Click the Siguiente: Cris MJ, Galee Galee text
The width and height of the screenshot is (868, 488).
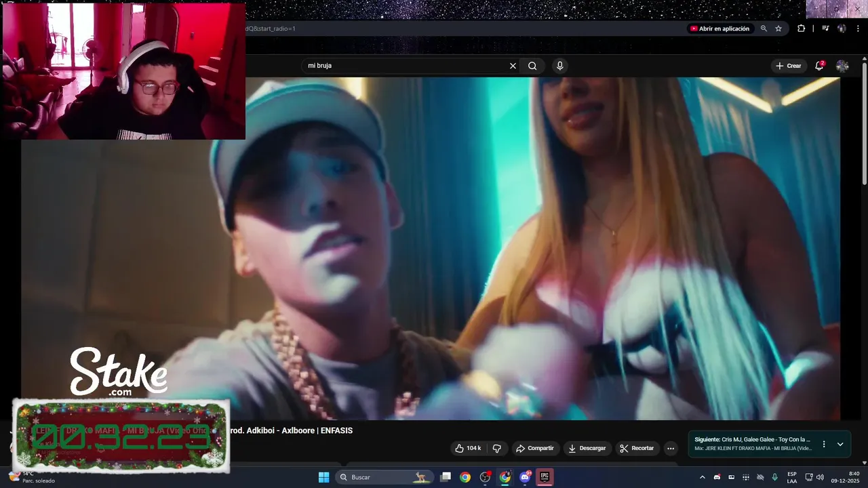(x=752, y=439)
